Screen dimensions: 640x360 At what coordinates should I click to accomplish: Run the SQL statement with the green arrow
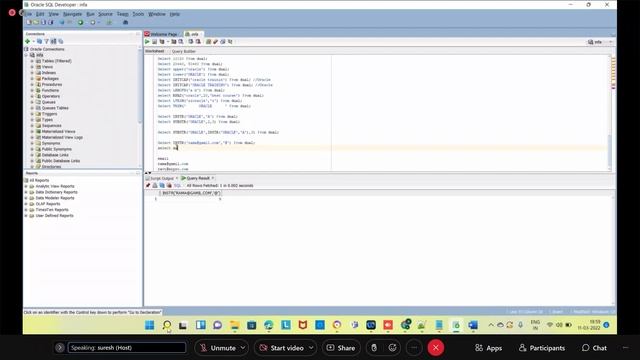pos(147,42)
